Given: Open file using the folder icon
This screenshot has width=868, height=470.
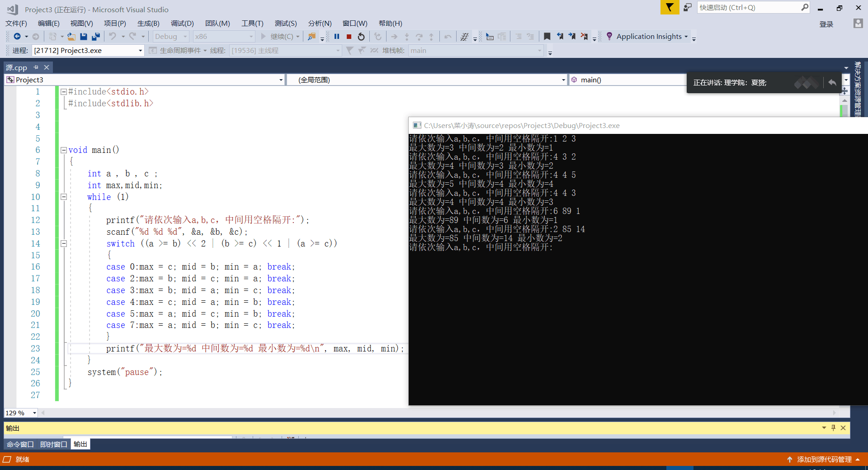Looking at the screenshot, I should pyautogui.click(x=71, y=37).
